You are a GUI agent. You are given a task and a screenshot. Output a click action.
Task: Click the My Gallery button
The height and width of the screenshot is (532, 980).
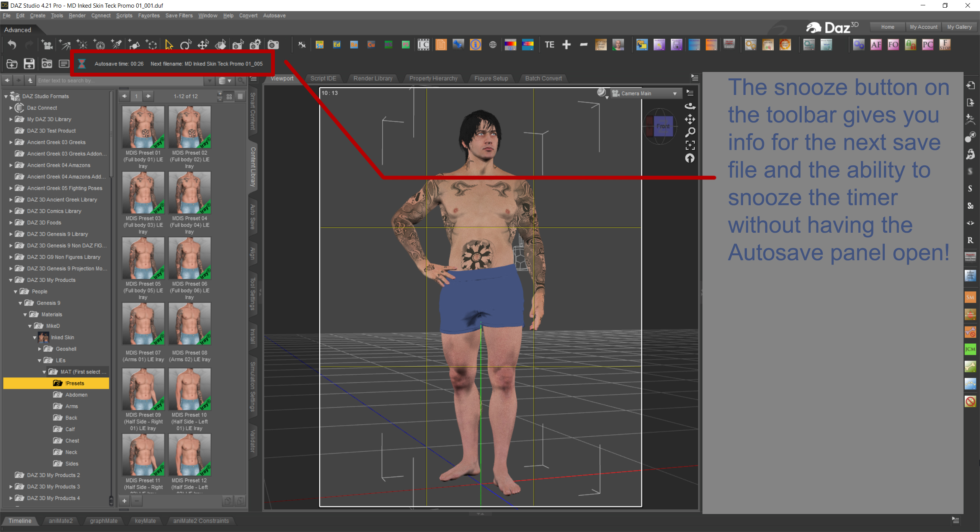(x=959, y=27)
